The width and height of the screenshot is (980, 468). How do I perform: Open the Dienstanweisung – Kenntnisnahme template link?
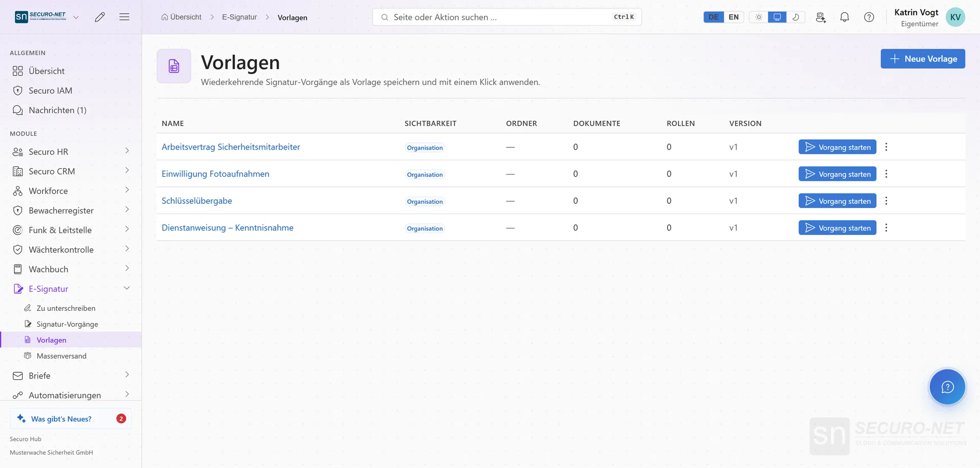pyautogui.click(x=228, y=228)
